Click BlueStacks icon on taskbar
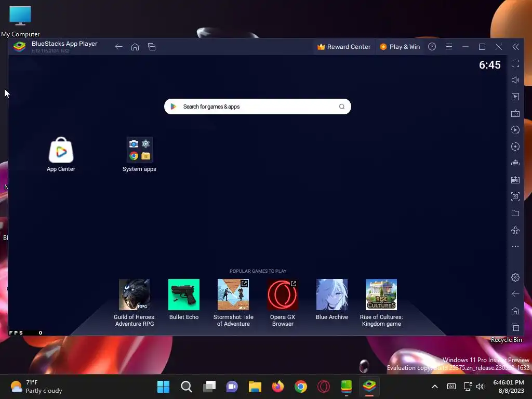532x399 pixels. [x=369, y=387]
